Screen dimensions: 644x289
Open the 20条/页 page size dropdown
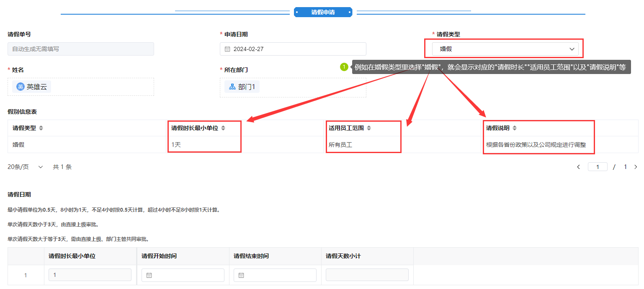[x=26, y=167]
